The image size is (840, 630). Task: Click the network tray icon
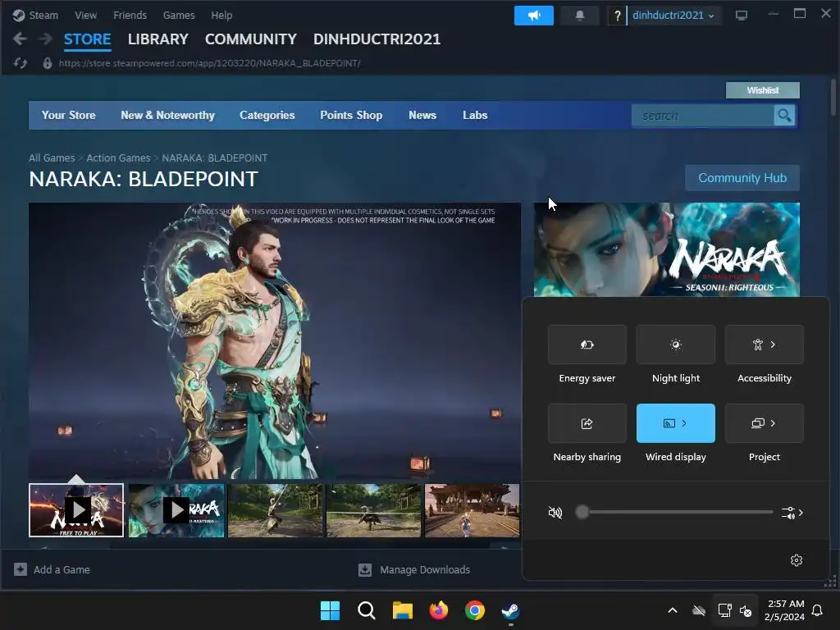click(724, 610)
